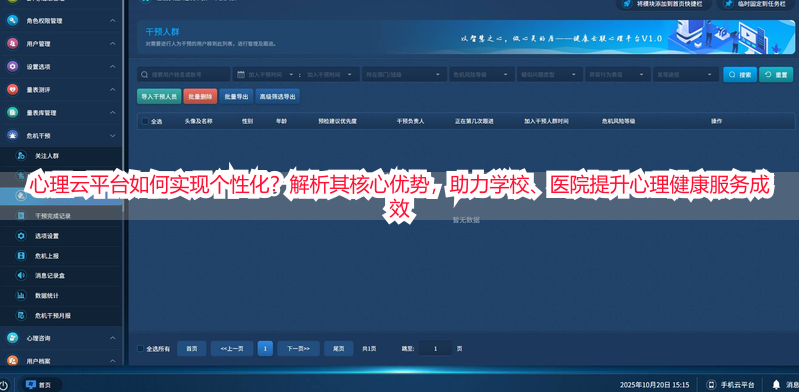Click the 将模块添加到首页快捷栏 button
The image size is (799, 392).
point(664,4)
